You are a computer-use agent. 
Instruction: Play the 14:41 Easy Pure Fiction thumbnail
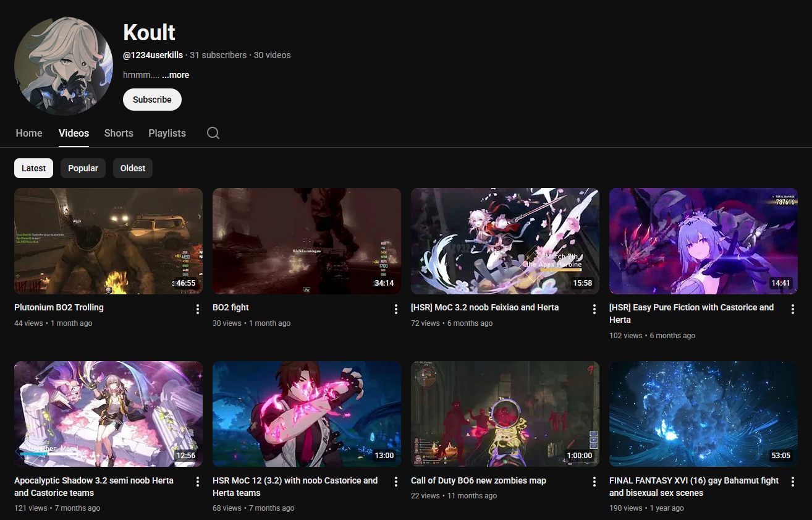tap(703, 241)
